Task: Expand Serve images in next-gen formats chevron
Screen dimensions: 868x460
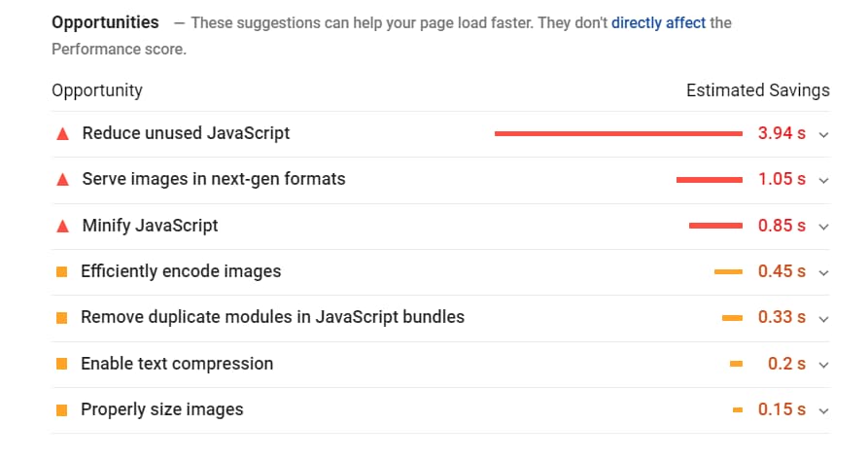Action: (x=823, y=181)
